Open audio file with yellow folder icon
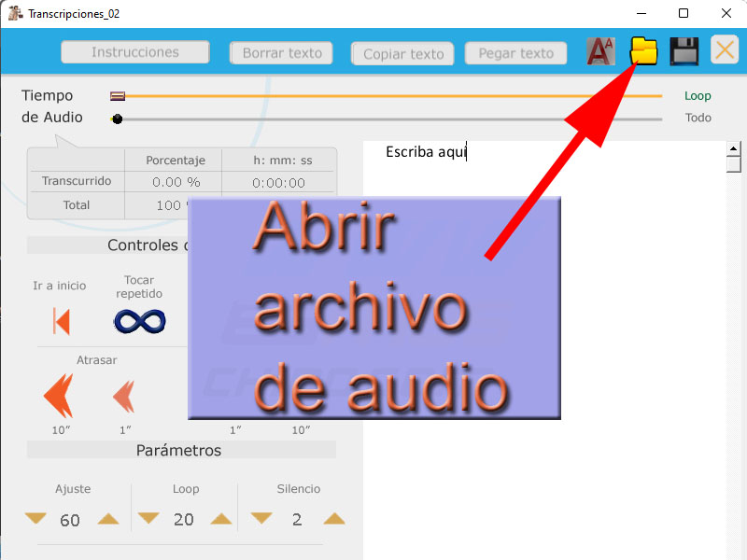 pos(643,50)
